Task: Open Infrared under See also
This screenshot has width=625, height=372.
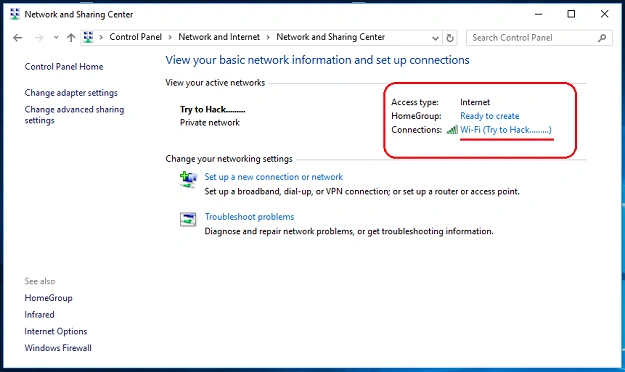Action: click(x=39, y=315)
